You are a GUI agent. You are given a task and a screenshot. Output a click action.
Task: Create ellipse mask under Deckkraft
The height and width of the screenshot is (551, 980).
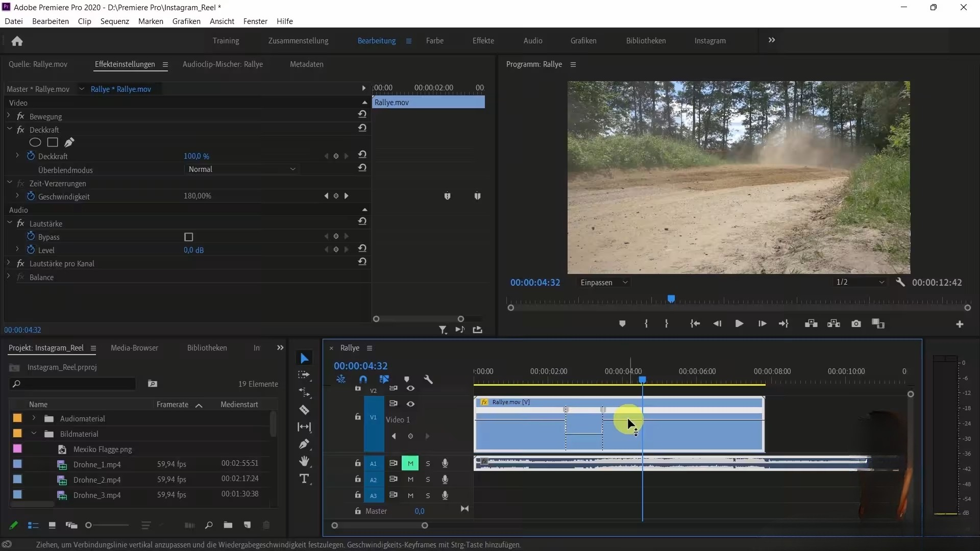[35, 142]
